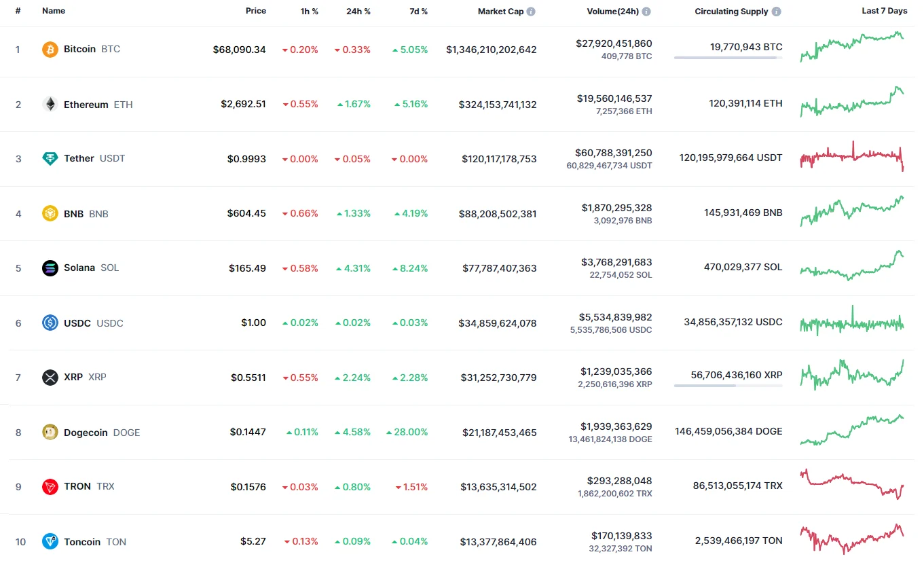Open the Toncoin coin page link

coord(82,542)
